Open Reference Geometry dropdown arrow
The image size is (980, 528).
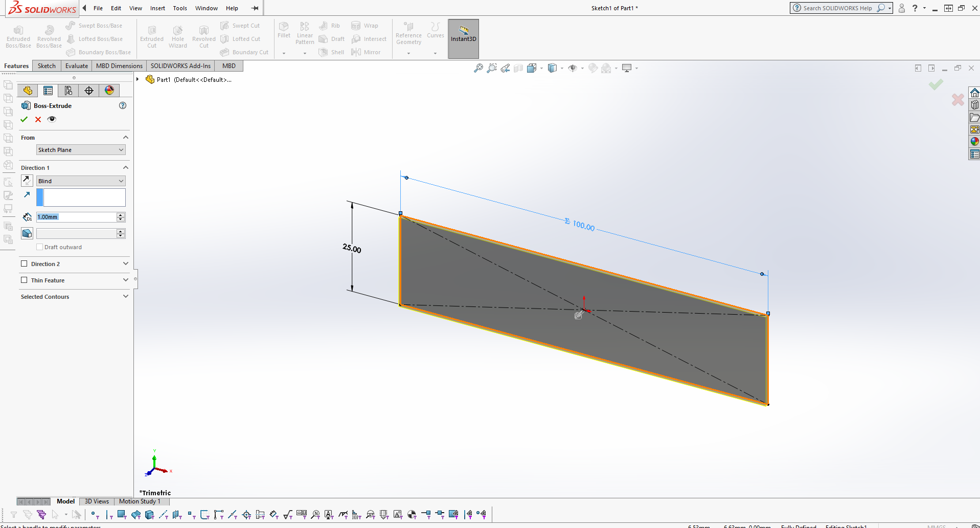tap(408, 53)
